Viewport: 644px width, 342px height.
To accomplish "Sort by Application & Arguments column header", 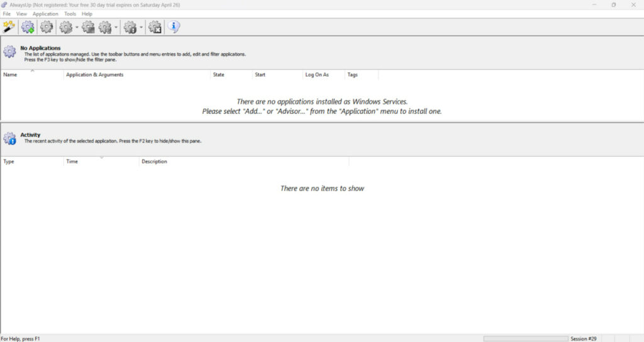I will pyautogui.click(x=136, y=75).
